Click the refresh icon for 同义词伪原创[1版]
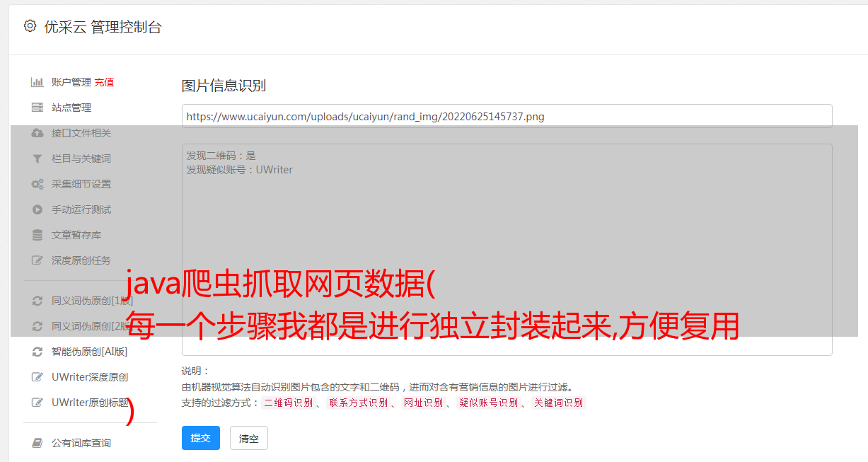This screenshot has width=868, height=462. pos(37,301)
